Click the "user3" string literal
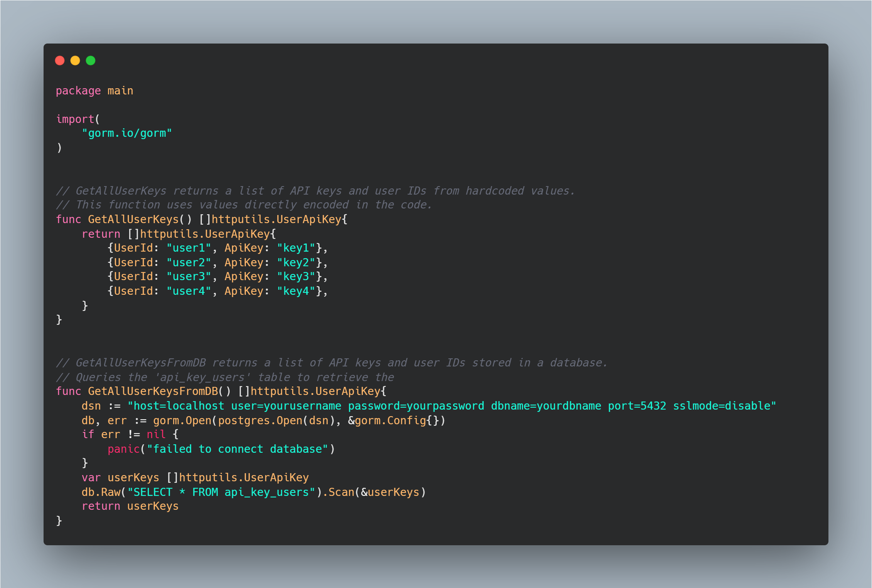Screen dimensions: 872x588 tap(189, 277)
